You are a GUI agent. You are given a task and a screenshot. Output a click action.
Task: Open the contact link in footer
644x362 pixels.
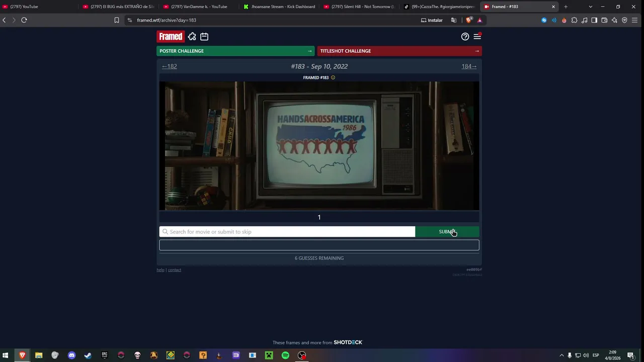pos(175,270)
